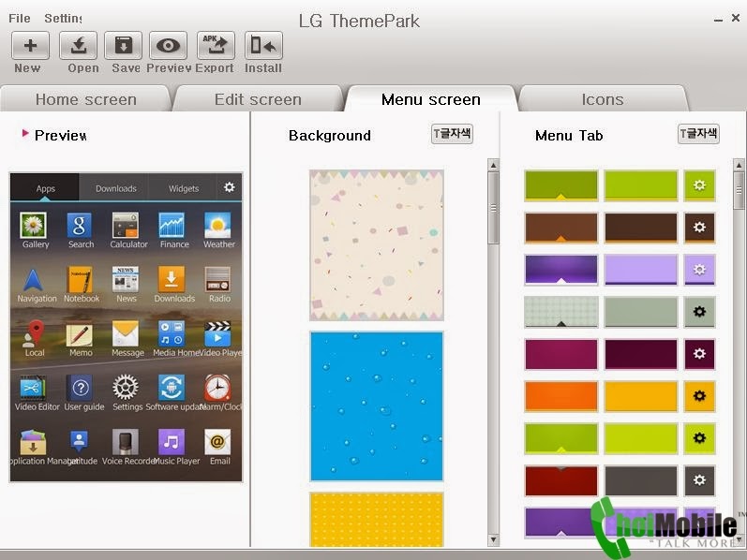This screenshot has height=560, width=747.
Task: Switch to Icons tab
Action: point(602,99)
